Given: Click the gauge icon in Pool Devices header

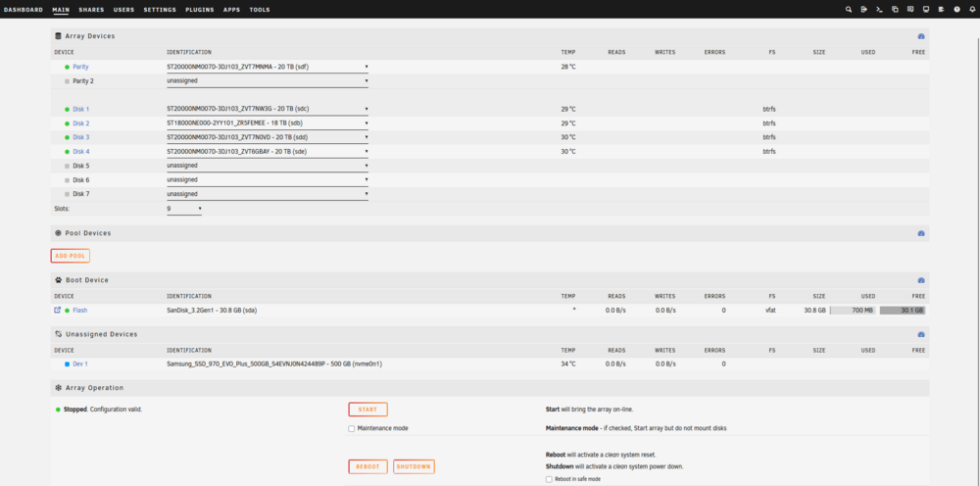Looking at the screenshot, I should coord(920,233).
